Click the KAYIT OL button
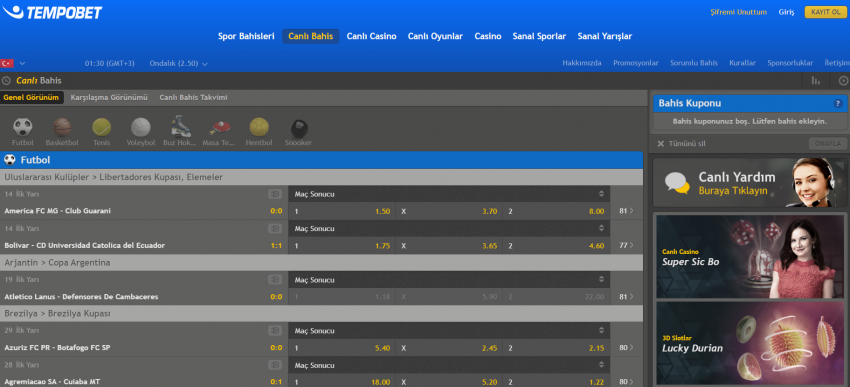The width and height of the screenshot is (850, 387). tap(825, 12)
